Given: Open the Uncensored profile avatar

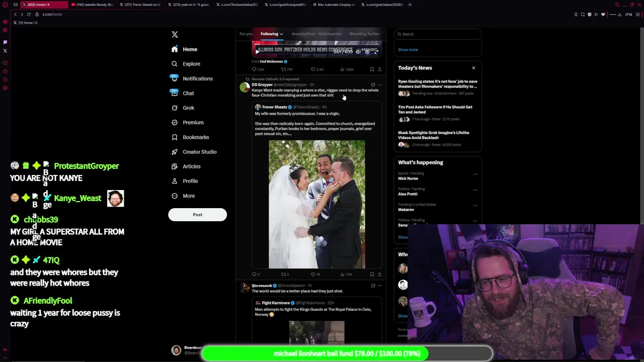Looking at the screenshot, I should (245, 288).
